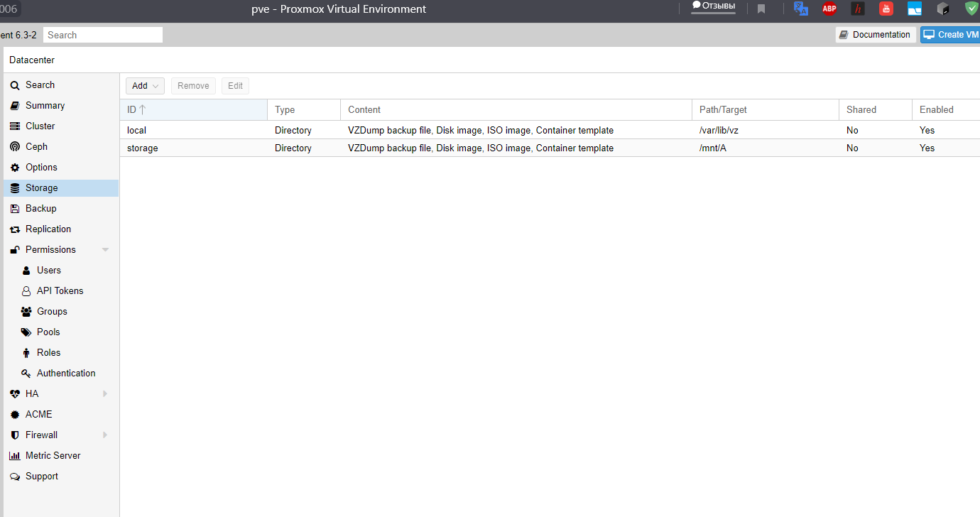Click the Отзывы reviews button
The image size is (980, 517).
point(713,6)
